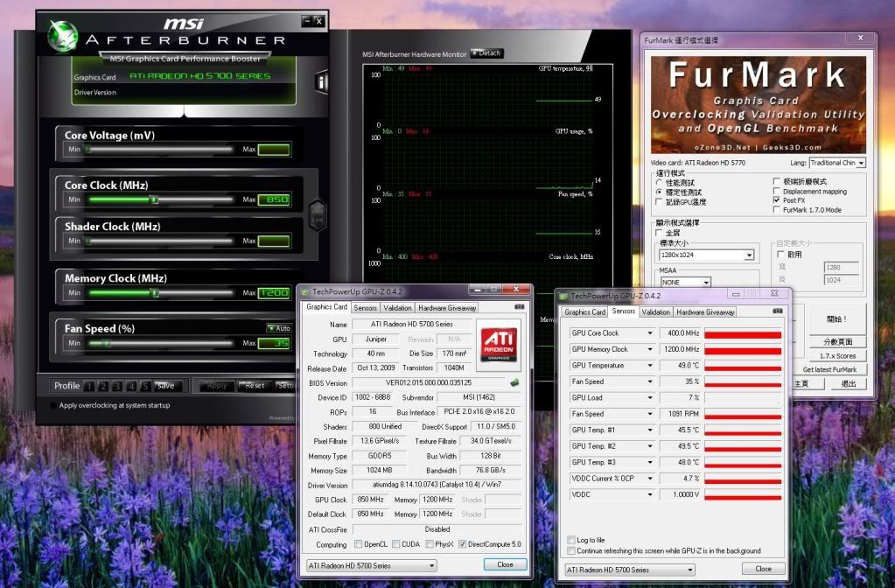Open the MSAA NONE dropdown

tap(706, 283)
